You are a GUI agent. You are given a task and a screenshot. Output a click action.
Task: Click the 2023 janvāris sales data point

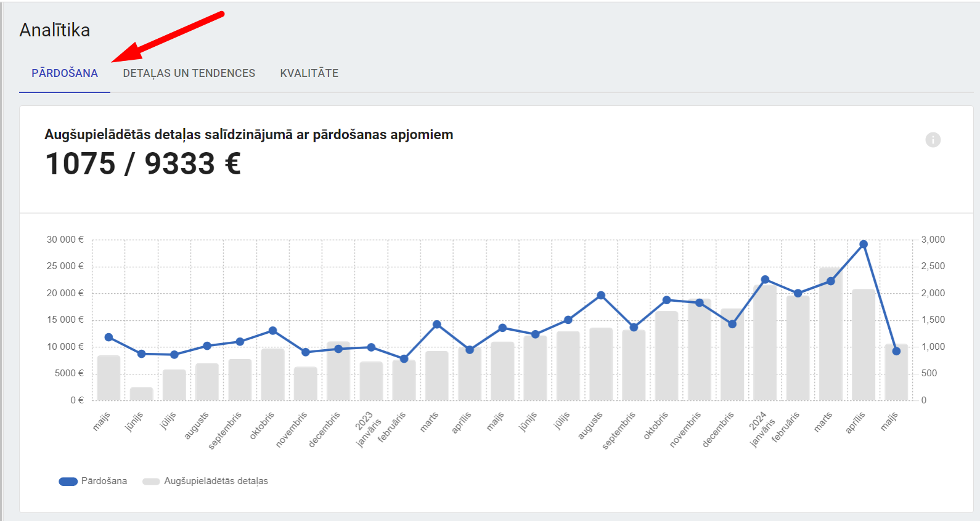[371, 347]
